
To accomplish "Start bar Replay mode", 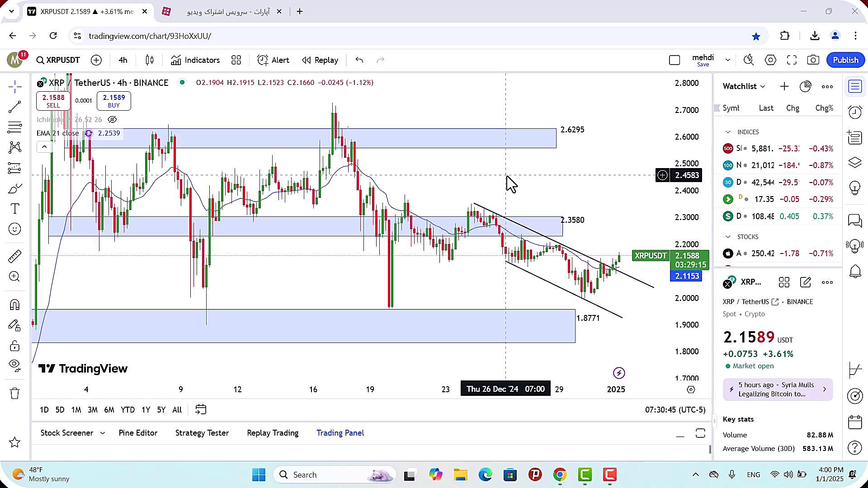I will tap(320, 60).
